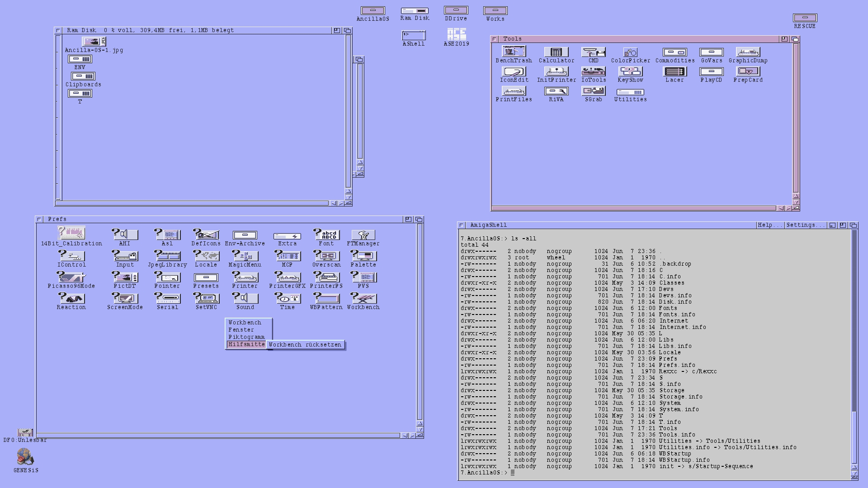
Task: Click Settings button in AmigaShell titlebar
Action: (x=806, y=225)
